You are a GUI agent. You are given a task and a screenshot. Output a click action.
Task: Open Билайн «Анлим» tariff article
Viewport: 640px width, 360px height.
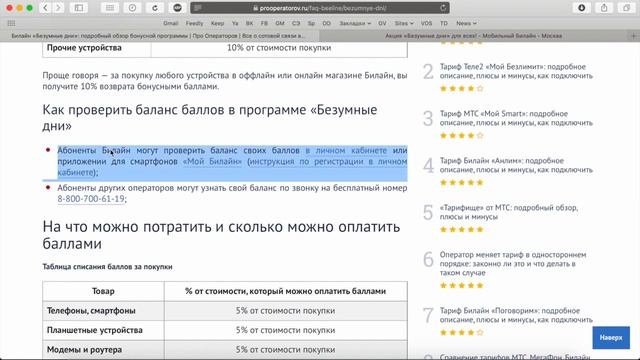(516, 165)
